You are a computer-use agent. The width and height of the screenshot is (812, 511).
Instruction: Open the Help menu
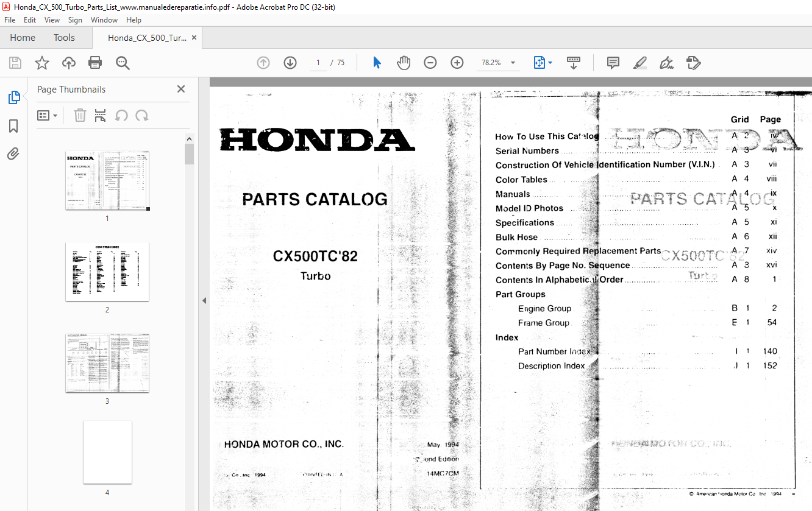pos(134,20)
